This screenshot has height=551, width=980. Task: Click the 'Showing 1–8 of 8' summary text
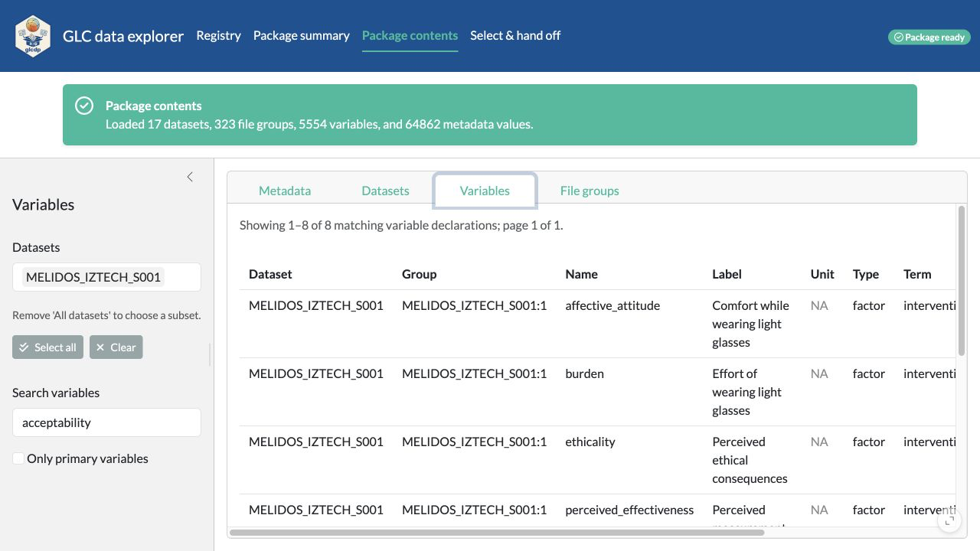401,225
